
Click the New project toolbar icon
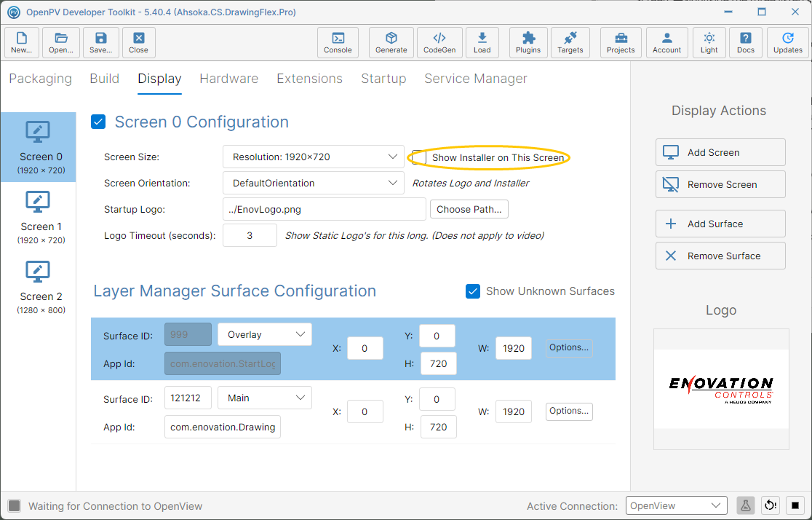[22, 42]
